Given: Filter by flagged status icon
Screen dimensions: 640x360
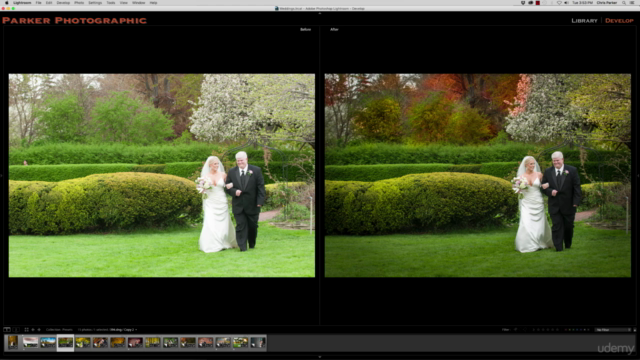Looking at the screenshot, I should point(516,329).
